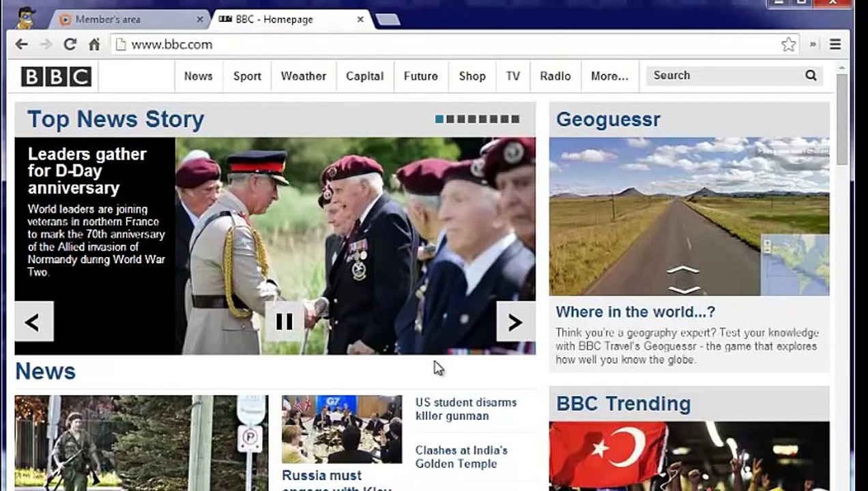Select the last slideshow indicator dot
This screenshot has width=868, height=491.
point(515,119)
